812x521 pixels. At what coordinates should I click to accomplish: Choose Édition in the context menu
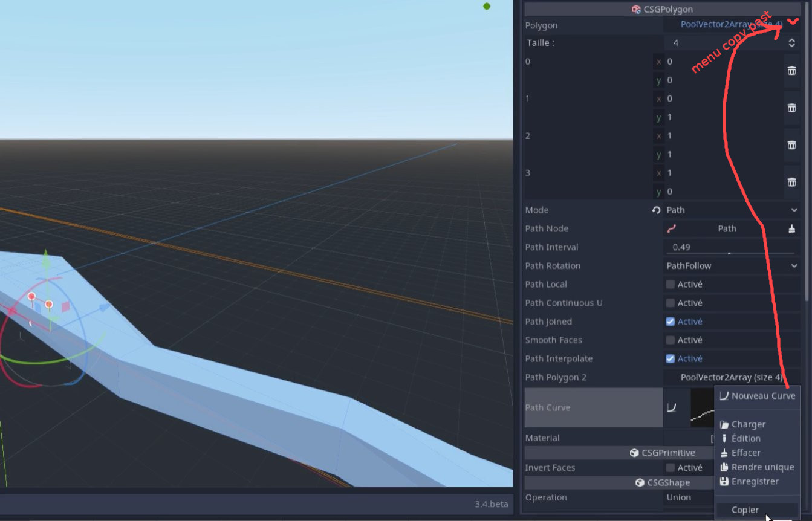pyautogui.click(x=757, y=439)
